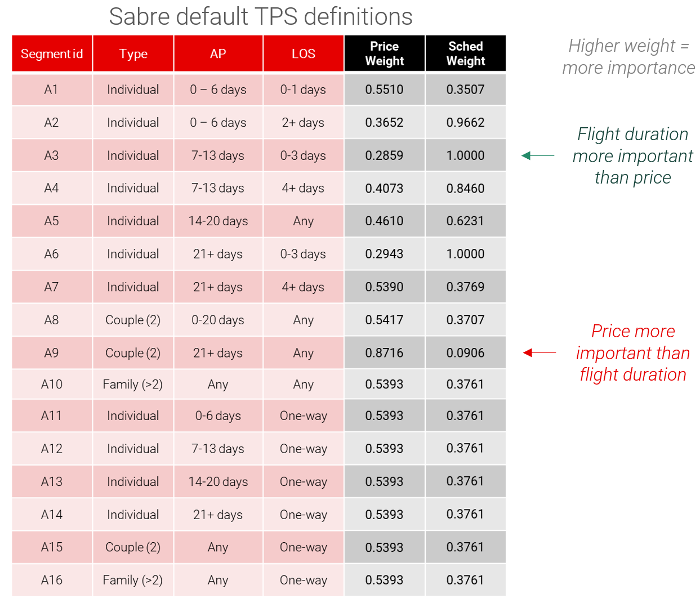Select the A1 segment id cell
This screenshot has width=700, height=603.
52,90
